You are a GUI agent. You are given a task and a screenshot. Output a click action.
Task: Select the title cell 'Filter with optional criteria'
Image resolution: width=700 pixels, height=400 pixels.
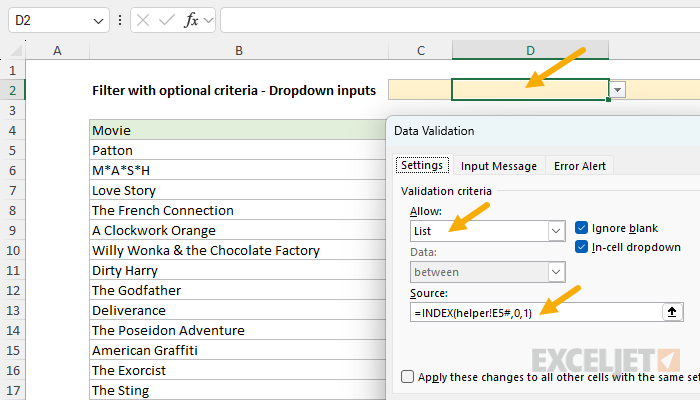[239, 90]
